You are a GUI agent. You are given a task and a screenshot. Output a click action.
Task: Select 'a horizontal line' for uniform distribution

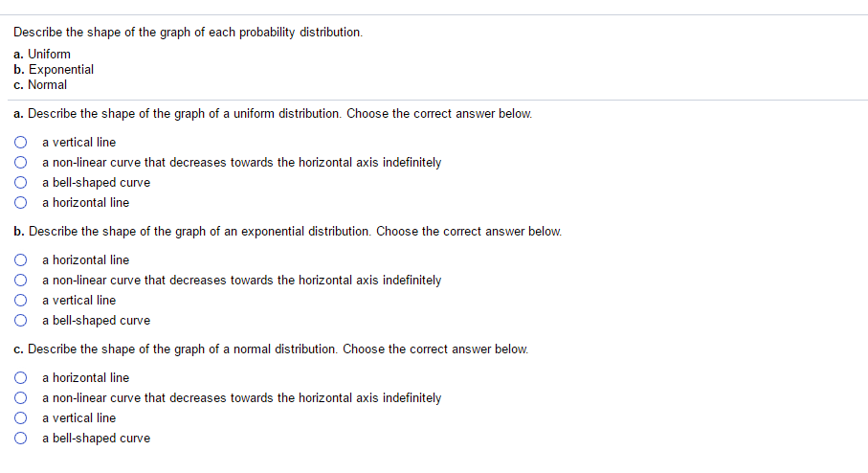20,203
